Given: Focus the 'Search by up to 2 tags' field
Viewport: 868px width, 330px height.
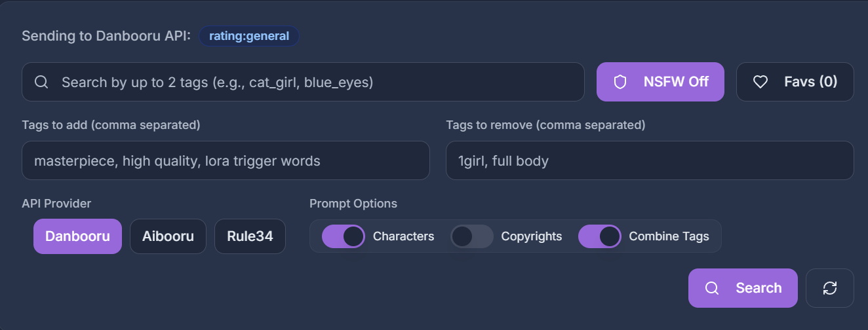Looking at the screenshot, I should 315,82.
